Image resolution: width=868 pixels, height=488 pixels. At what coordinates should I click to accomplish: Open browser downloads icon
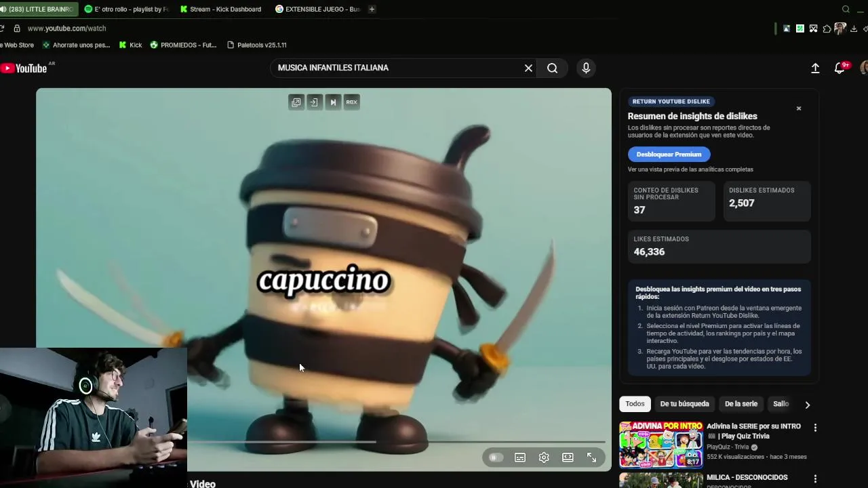click(854, 28)
